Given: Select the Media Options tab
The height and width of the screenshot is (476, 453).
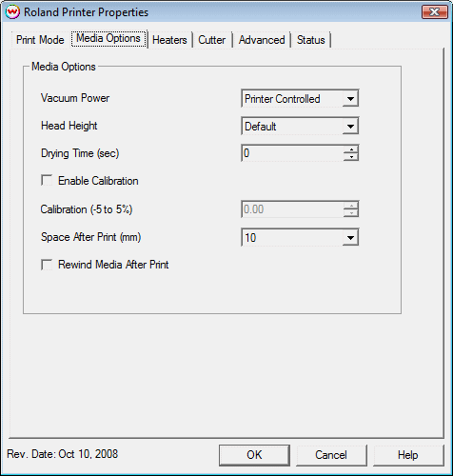Looking at the screenshot, I should [108, 38].
